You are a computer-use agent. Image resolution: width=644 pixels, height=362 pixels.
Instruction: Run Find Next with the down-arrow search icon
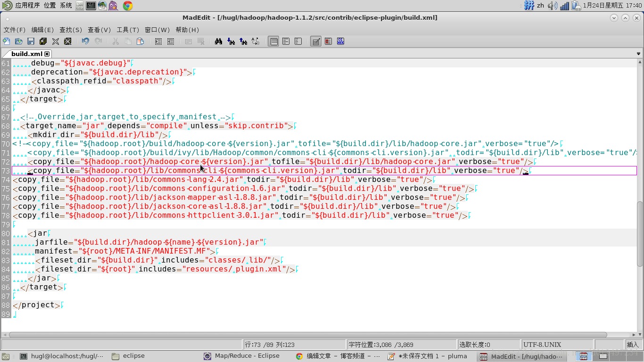(x=231, y=41)
